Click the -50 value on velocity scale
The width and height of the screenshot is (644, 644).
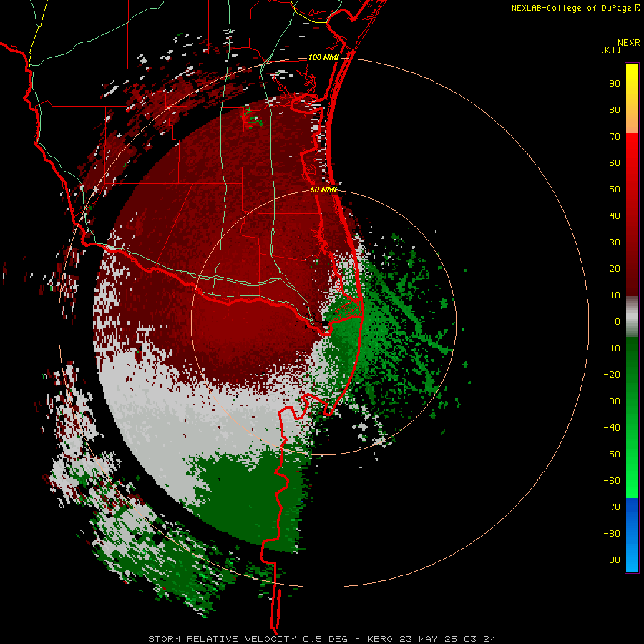point(612,454)
